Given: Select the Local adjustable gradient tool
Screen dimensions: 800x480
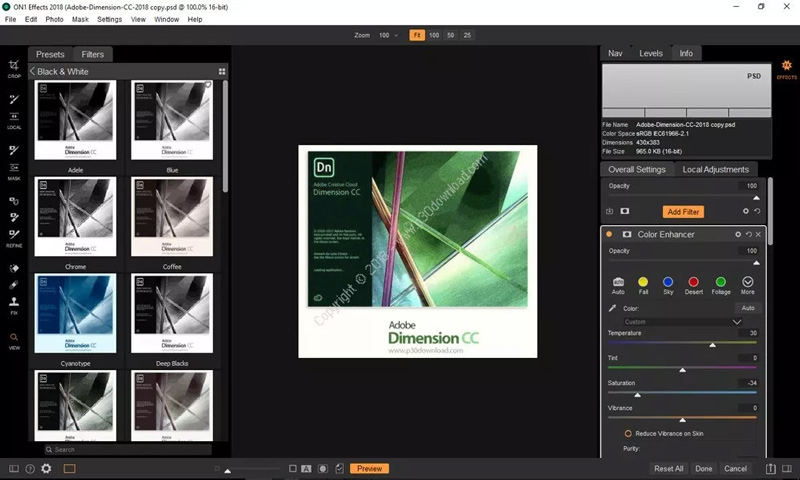Looking at the screenshot, I should click(x=14, y=116).
